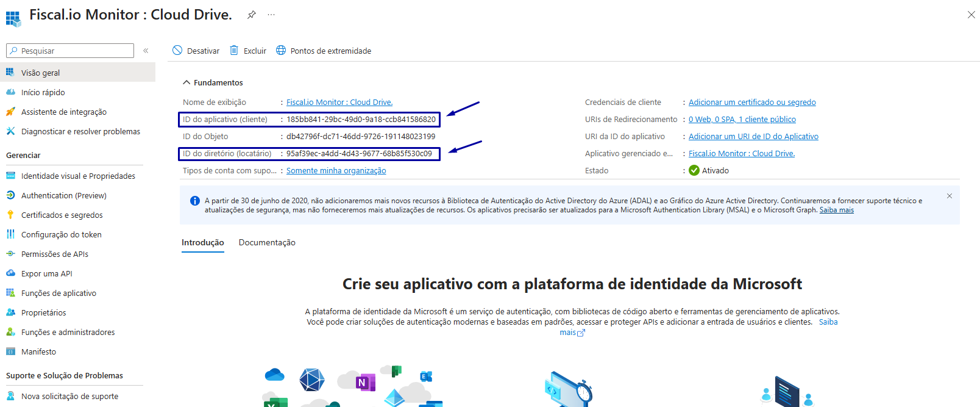Click the green Ativado check icon

coord(694,170)
